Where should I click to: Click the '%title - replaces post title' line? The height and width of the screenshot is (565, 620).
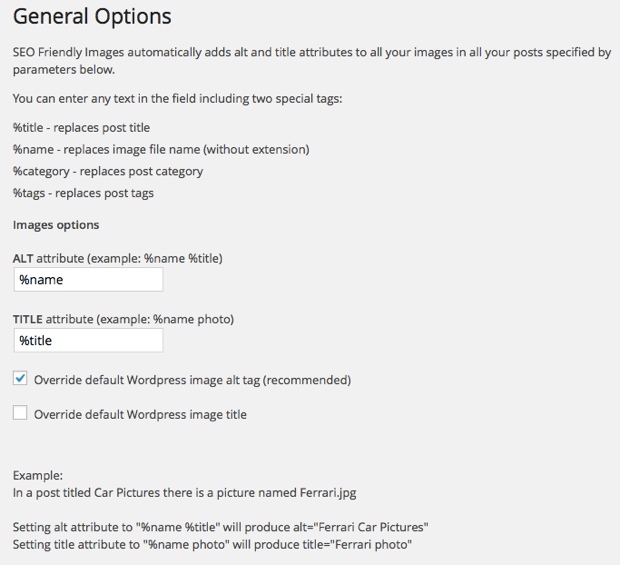[x=82, y=127]
